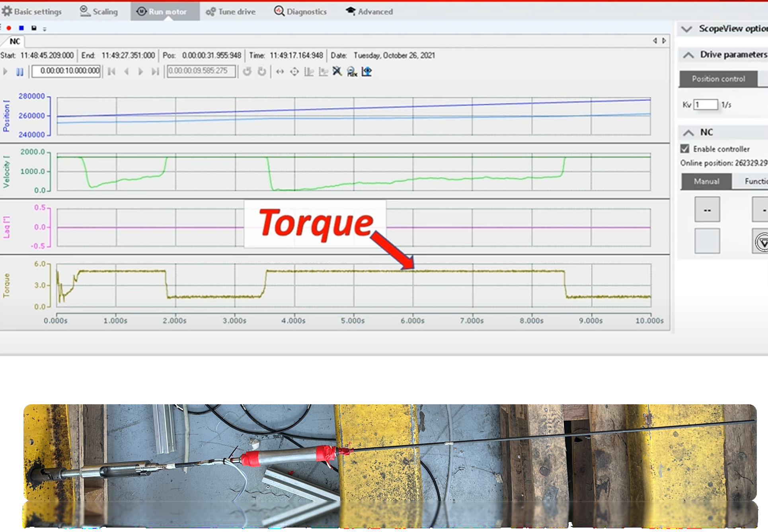Toggle the second chart cursor icon
Viewport: 768px width, 532px height.
(323, 72)
